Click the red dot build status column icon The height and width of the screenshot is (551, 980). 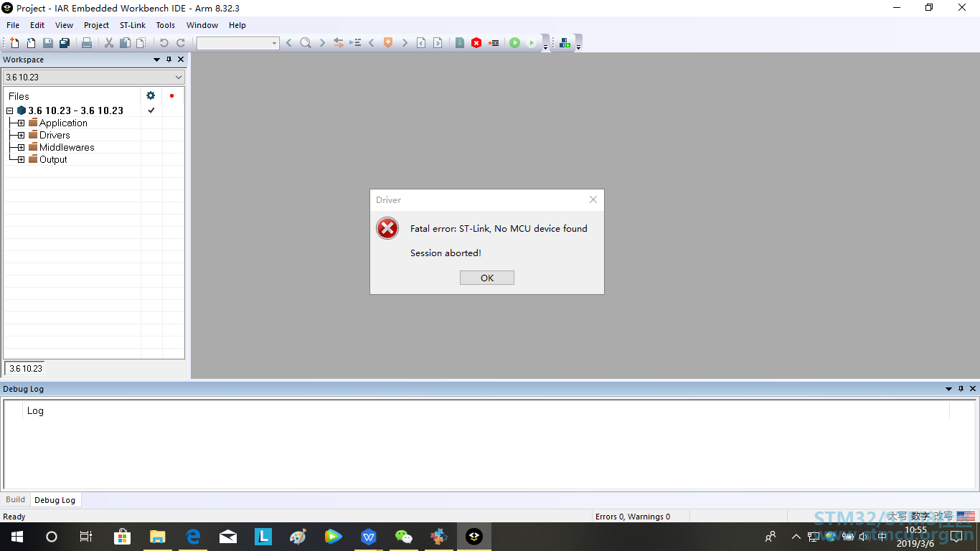171,95
